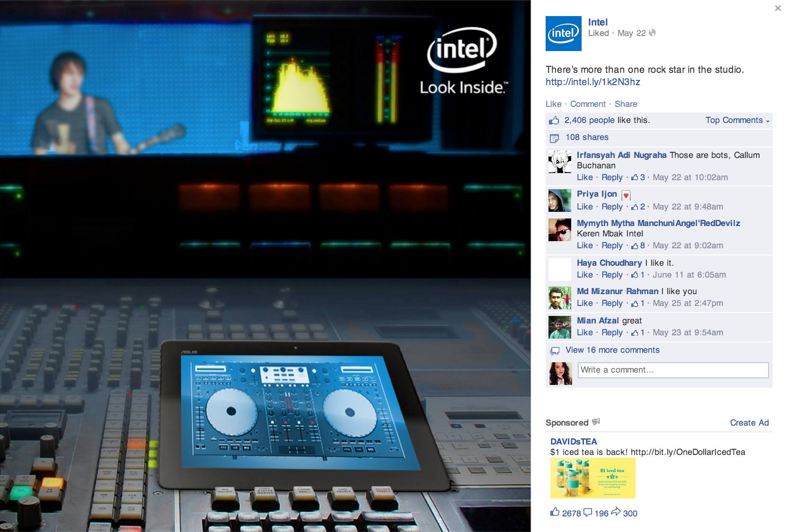The image size is (787, 532).
Task: Click the shares icon beside 108 shares
Action: click(x=554, y=138)
